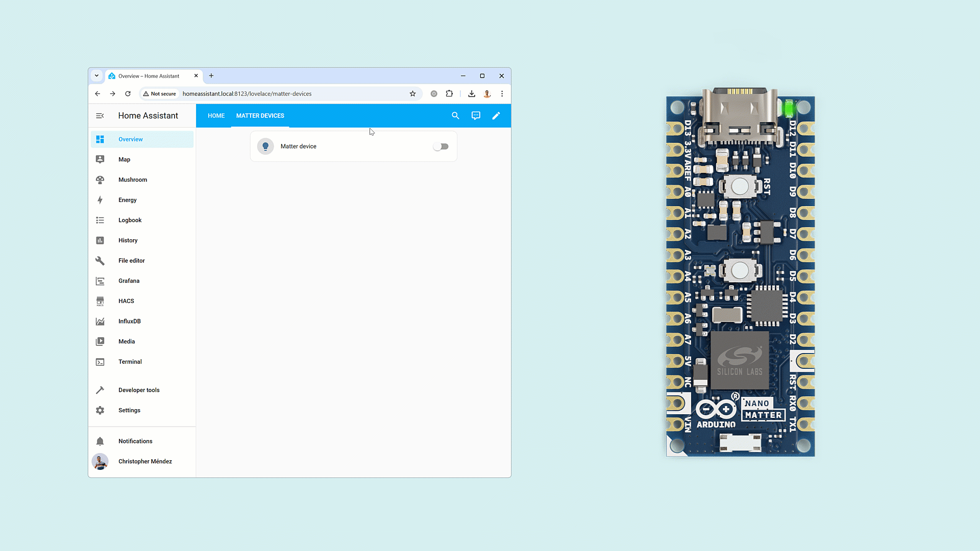The width and height of the screenshot is (980, 551).
Task: Open File editor wrench icon
Action: (100, 261)
